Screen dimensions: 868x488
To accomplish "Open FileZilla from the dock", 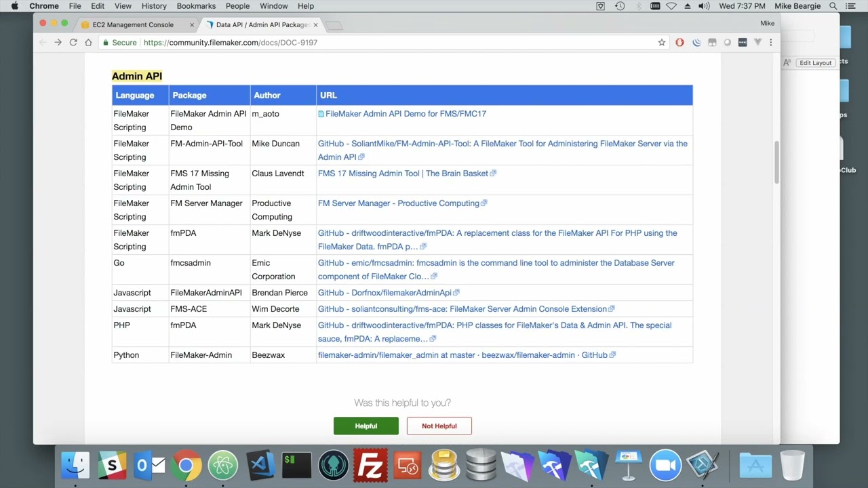I will coord(370,466).
